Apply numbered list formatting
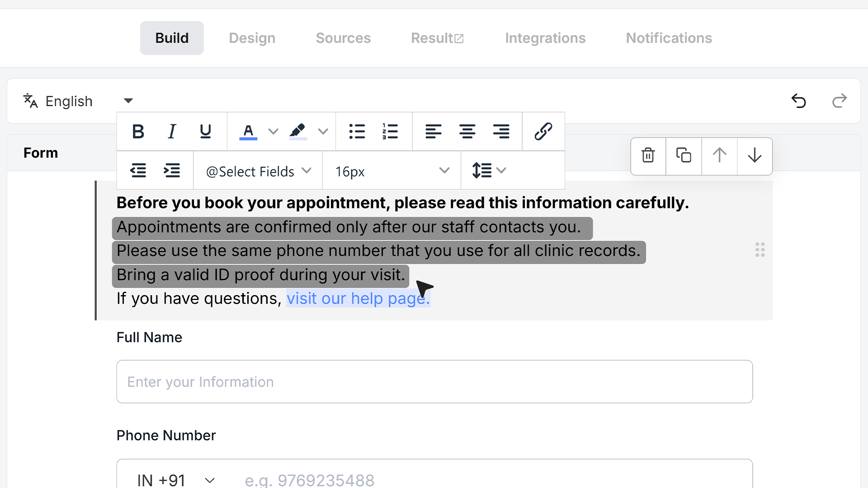Viewport: 868px width, 488px height. click(390, 131)
